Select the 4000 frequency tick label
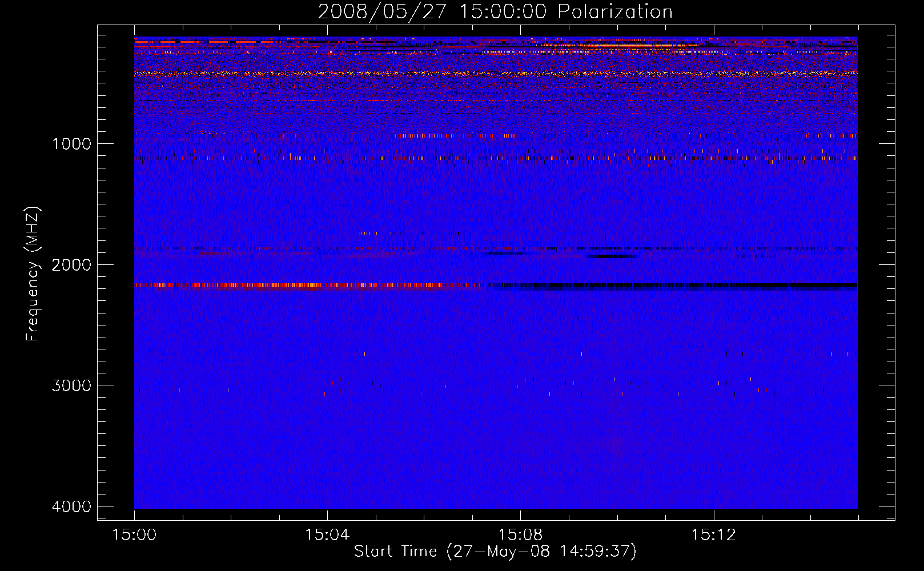 tap(71, 506)
